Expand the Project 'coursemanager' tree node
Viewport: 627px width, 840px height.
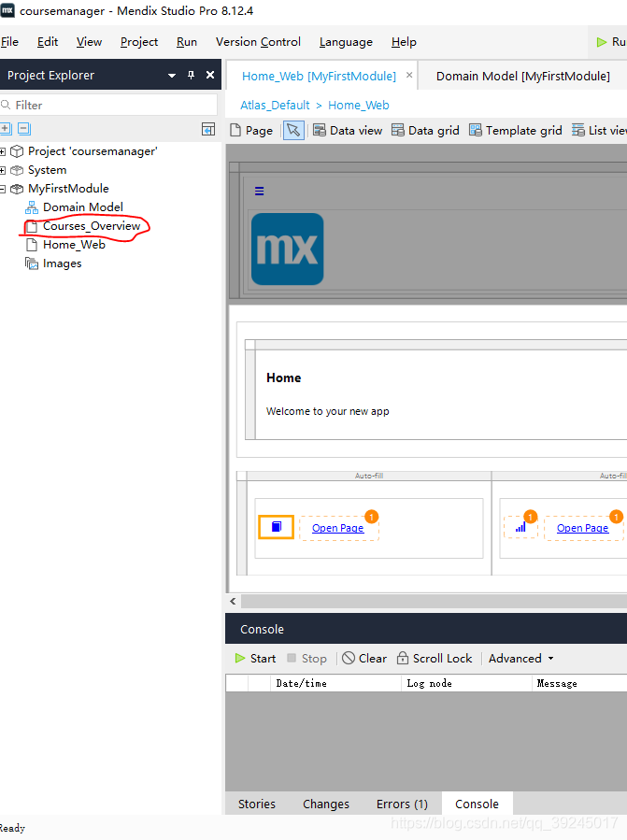(4, 151)
